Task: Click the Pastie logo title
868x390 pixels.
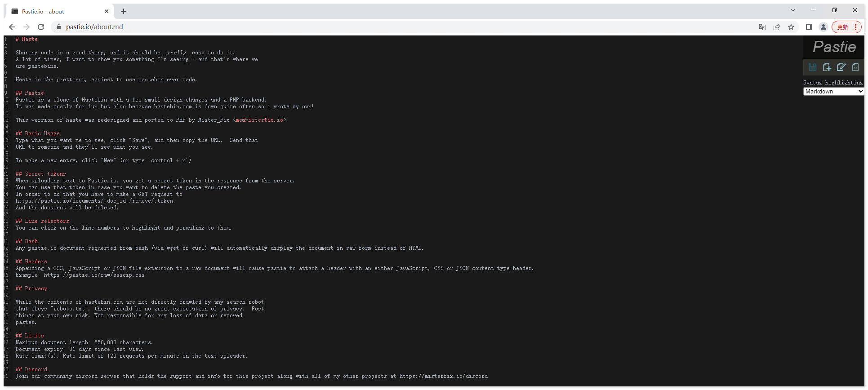Action: click(x=834, y=47)
